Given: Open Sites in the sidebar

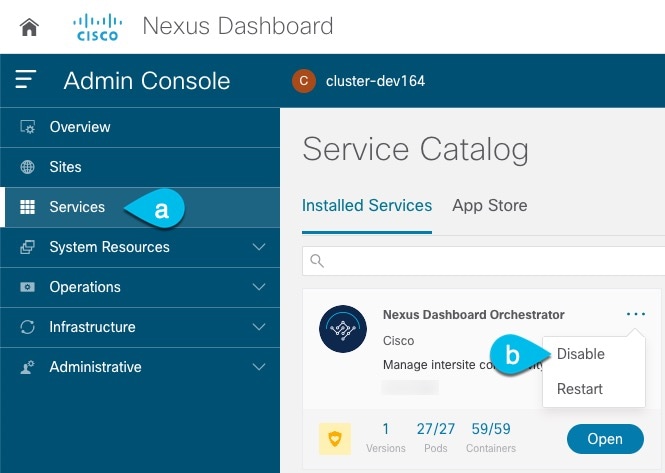Looking at the screenshot, I should pos(140,167).
